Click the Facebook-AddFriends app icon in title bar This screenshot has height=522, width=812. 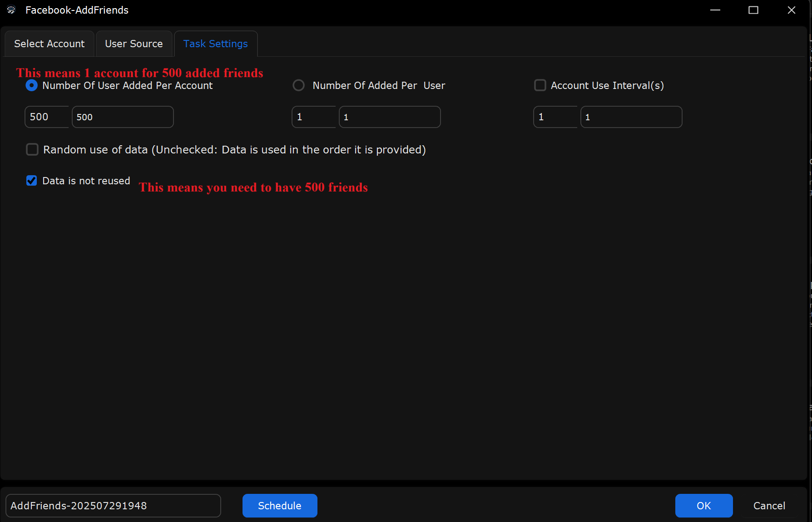coord(11,10)
